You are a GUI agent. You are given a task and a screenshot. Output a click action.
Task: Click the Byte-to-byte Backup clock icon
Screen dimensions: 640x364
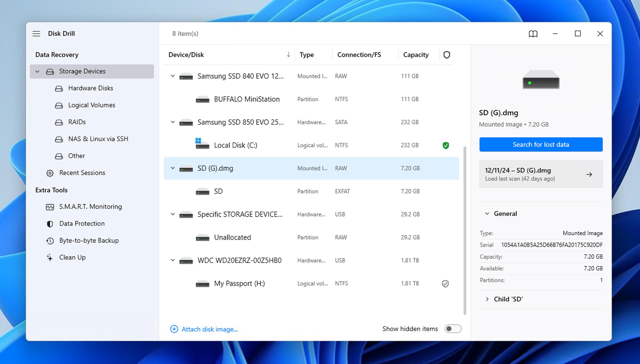[x=50, y=241]
